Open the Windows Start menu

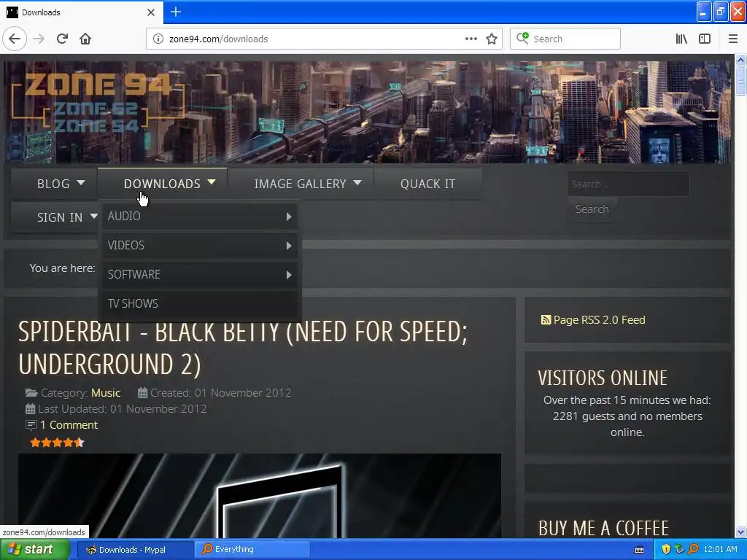point(35,550)
